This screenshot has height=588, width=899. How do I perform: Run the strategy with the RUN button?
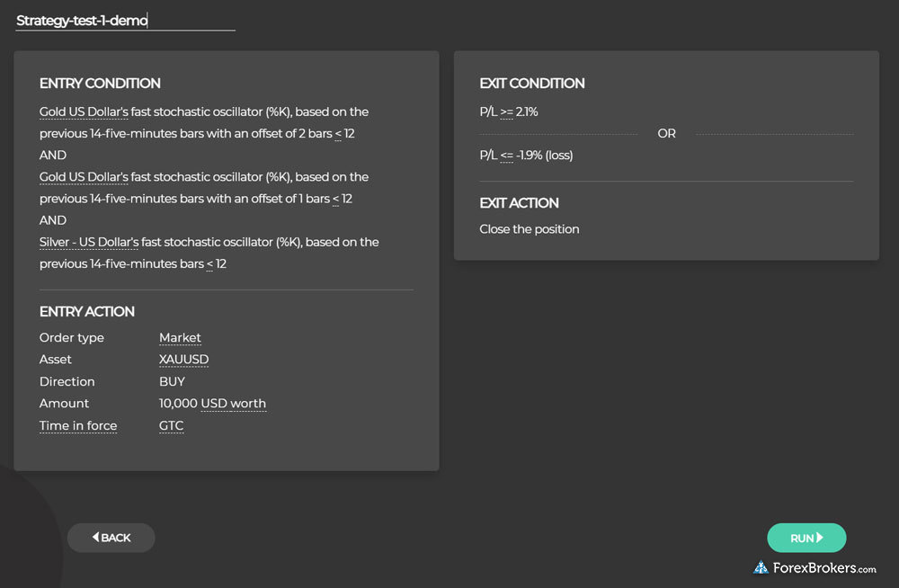[x=806, y=538]
